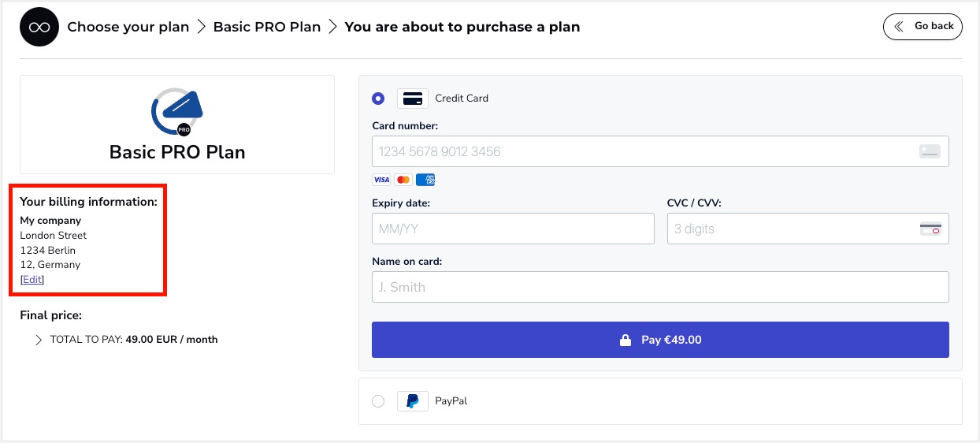
Task: Click the infinity logo icon
Action: (39, 27)
